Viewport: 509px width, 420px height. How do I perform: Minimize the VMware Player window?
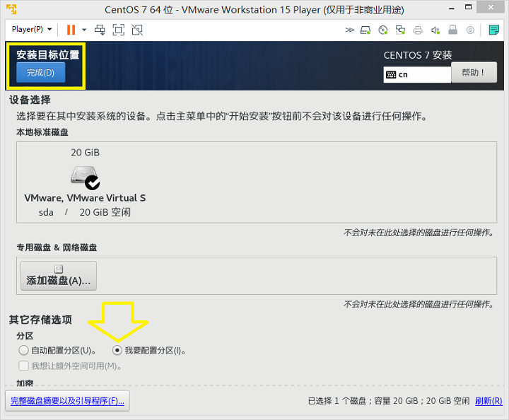click(x=451, y=8)
